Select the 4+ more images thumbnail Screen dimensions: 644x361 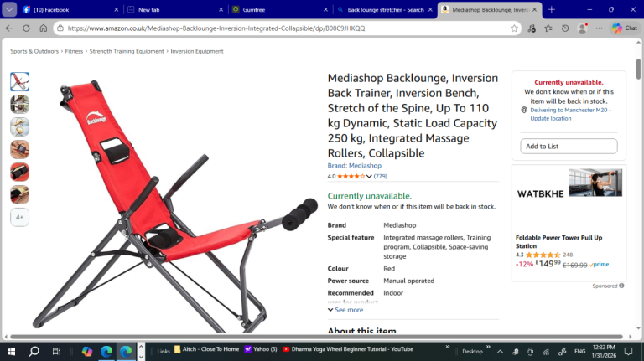pos(20,218)
